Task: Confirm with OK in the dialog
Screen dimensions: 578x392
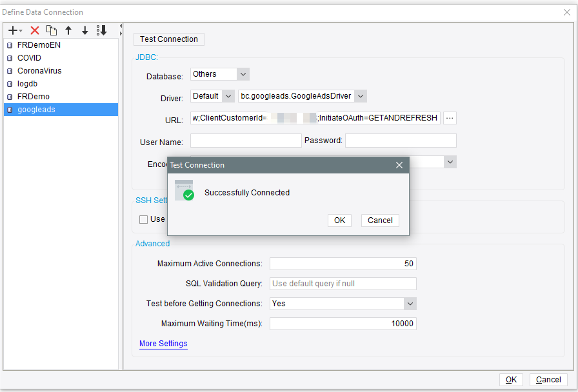Action: tap(339, 220)
